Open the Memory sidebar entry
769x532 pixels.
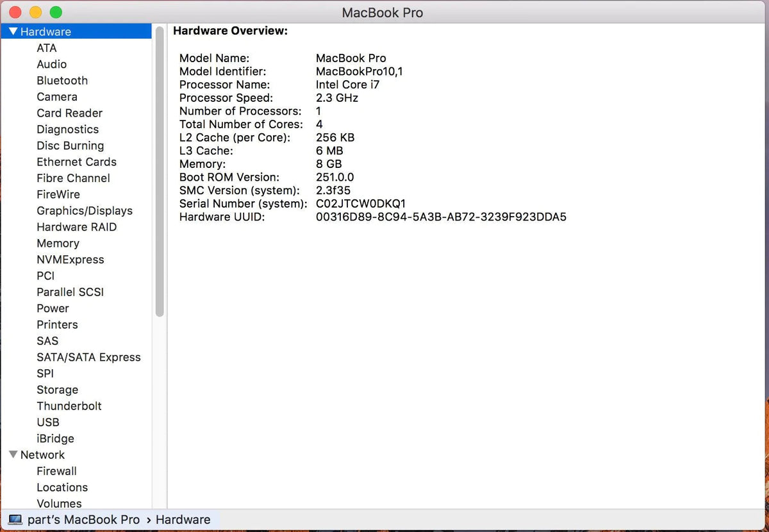(58, 243)
